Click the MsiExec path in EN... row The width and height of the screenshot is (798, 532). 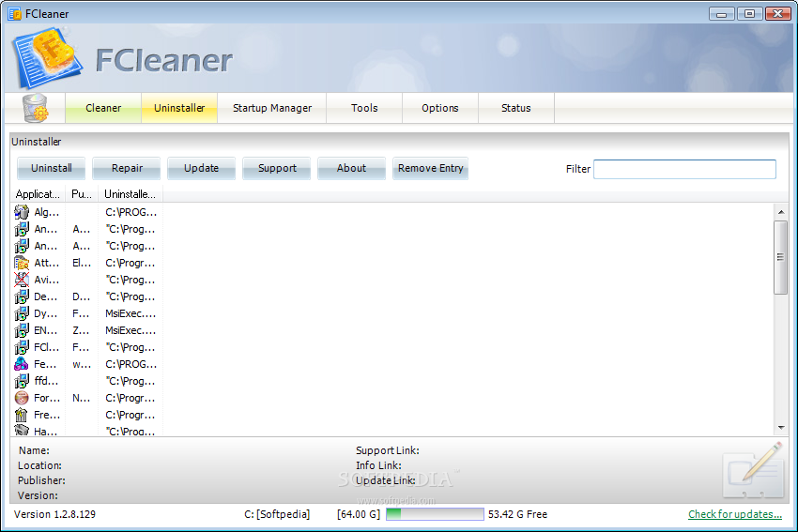click(x=130, y=330)
